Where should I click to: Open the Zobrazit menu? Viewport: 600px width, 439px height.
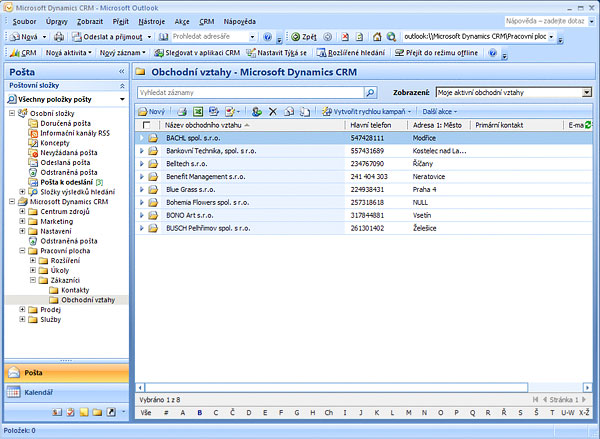pos(90,21)
